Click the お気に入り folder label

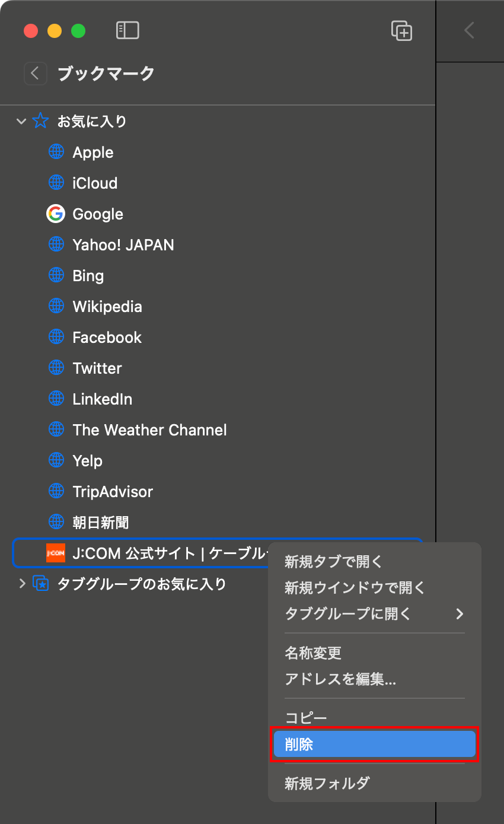(92, 122)
